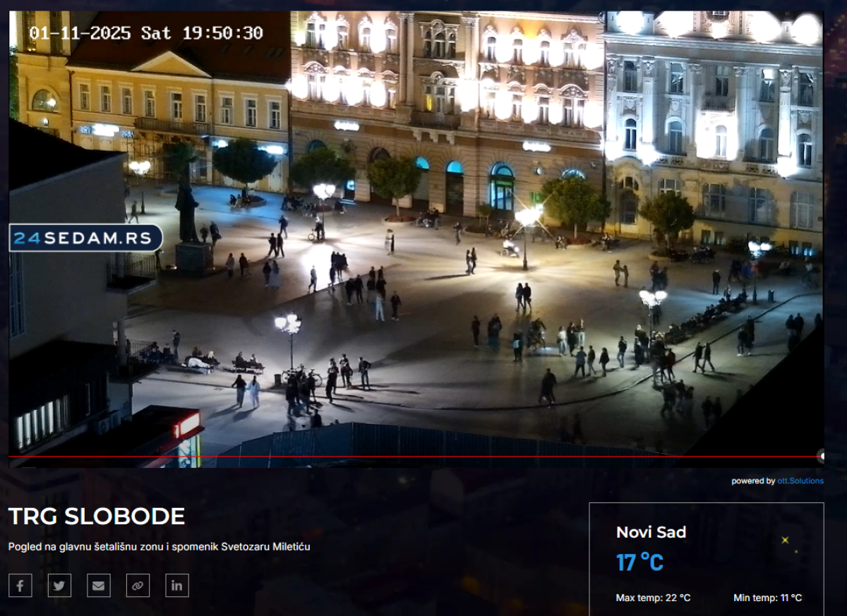Click the 24SEDAM.RS logo on video
Viewport: 847px width, 616px height.
[86, 238]
